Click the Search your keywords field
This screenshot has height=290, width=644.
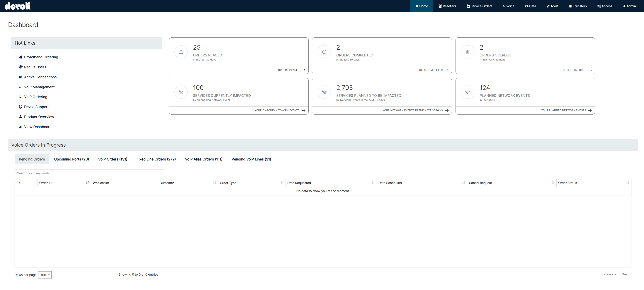tap(89, 173)
